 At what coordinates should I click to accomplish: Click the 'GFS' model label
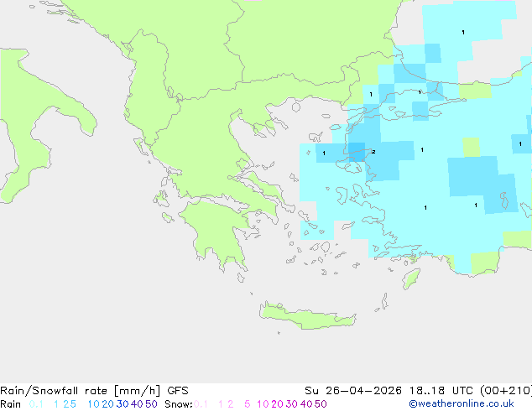click(178, 391)
